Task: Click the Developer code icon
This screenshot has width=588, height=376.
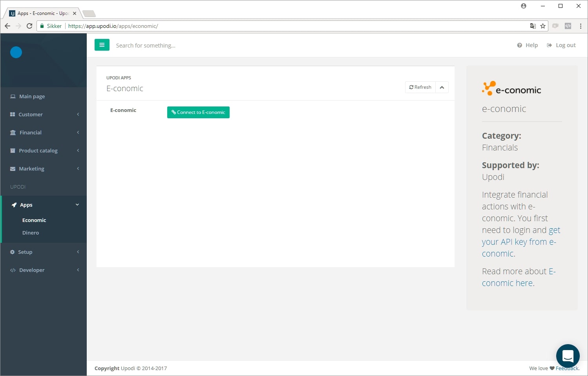Action: [13, 270]
